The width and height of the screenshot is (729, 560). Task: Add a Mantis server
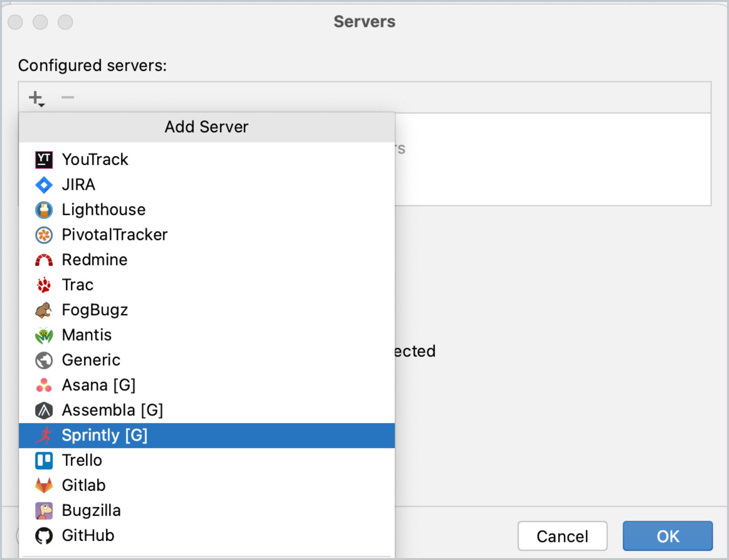(207, 335)
